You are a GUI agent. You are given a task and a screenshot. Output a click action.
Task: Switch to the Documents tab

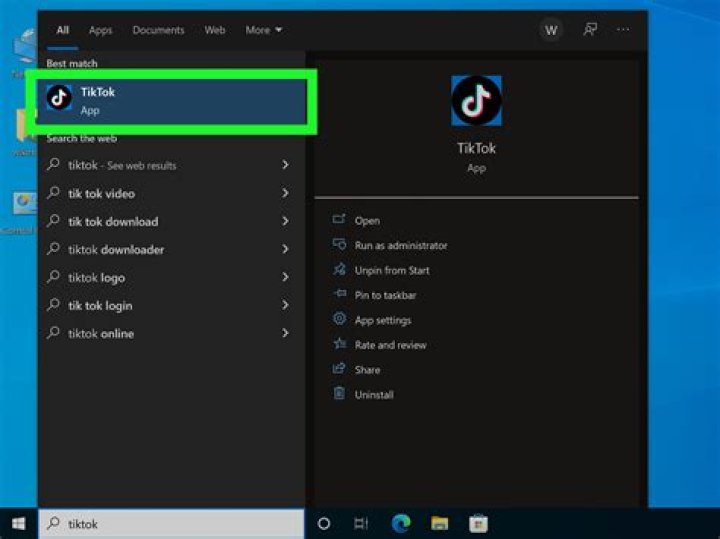click(158, 30)
